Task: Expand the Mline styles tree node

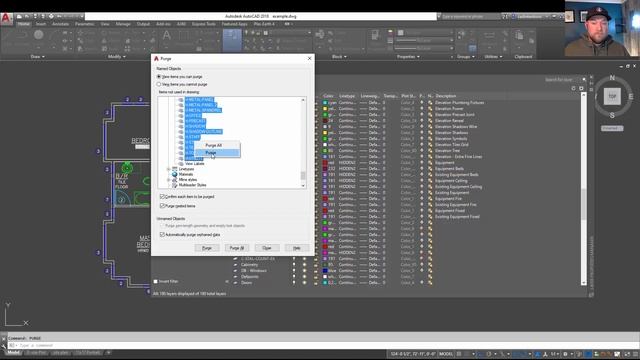Action: click(169, 180)
